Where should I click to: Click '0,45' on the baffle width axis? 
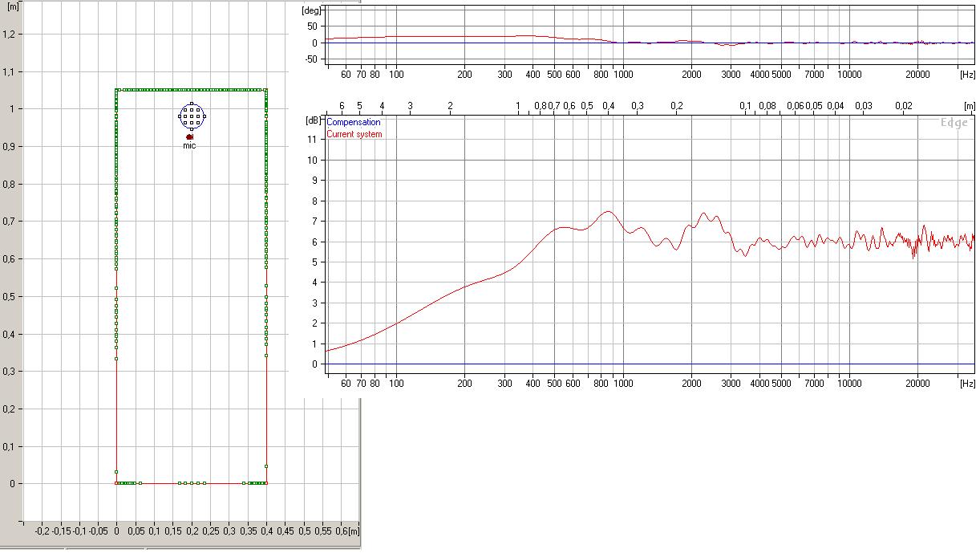285,531
